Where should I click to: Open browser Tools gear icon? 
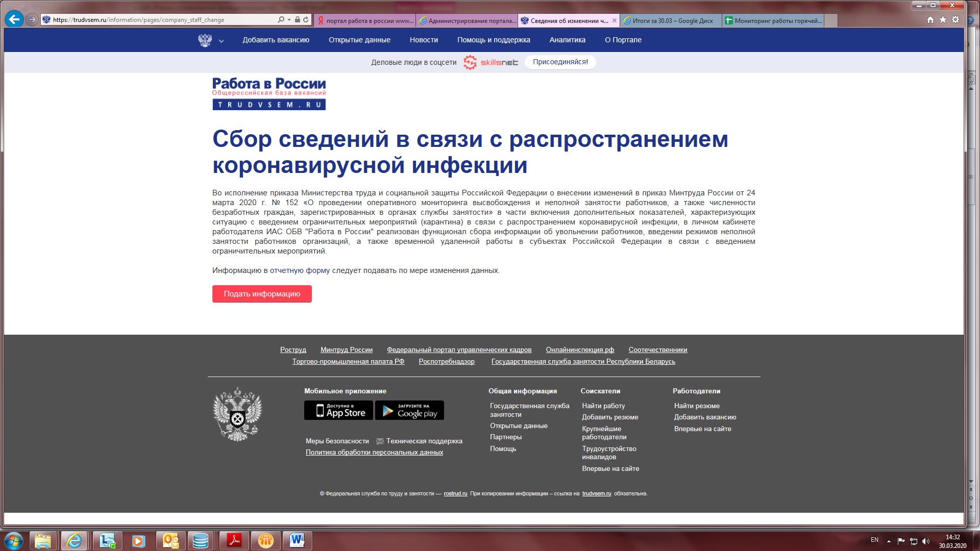[955, 20]
